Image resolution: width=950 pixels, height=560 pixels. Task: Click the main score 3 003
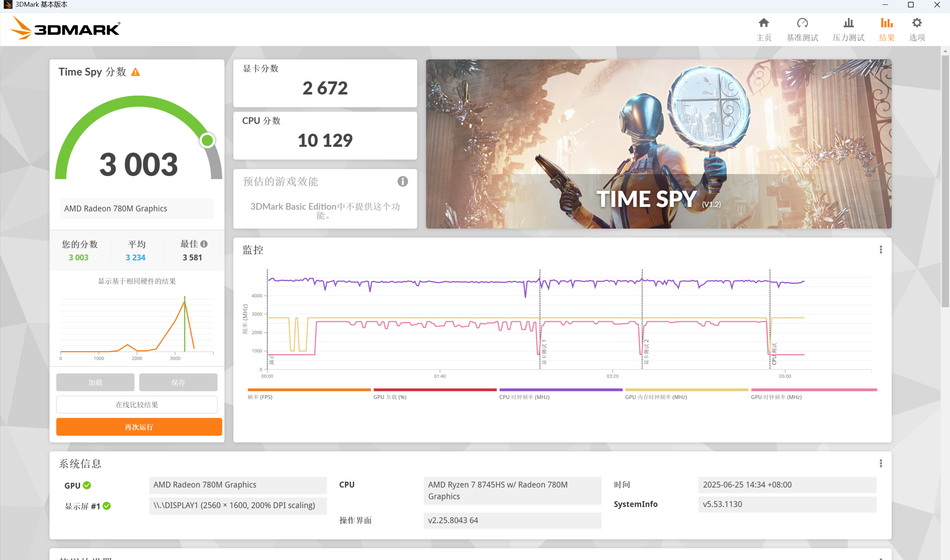(x=138, y=164)
